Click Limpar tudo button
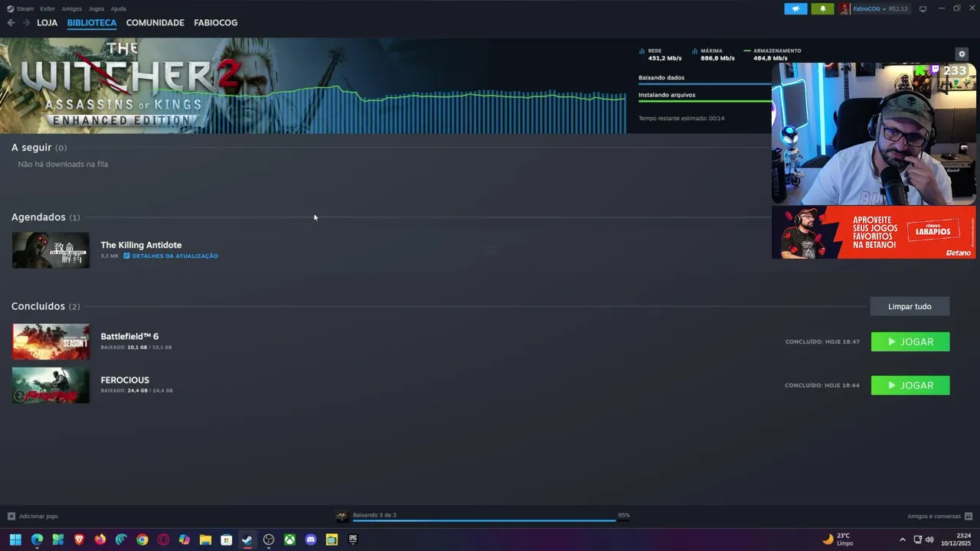 910,306
